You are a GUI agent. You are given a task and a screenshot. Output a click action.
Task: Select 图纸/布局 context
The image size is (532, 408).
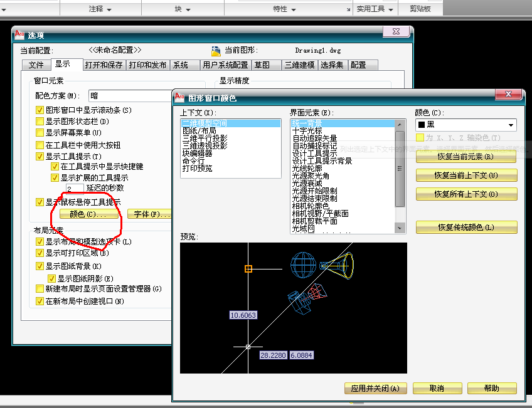(x=231, y=131)
